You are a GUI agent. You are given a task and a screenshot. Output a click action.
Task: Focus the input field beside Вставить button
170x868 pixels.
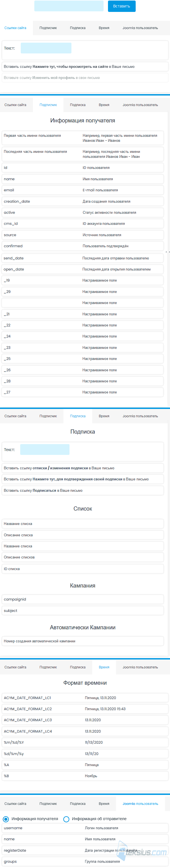point(69,6)
